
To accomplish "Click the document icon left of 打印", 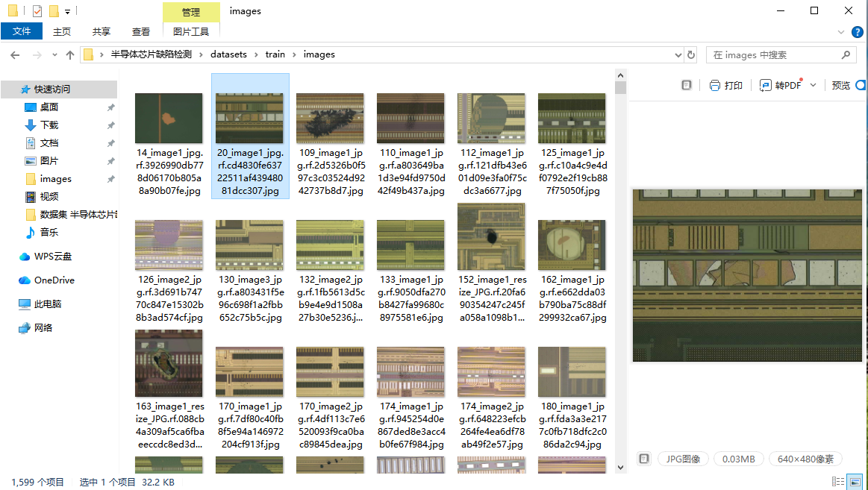I will 687,85.
